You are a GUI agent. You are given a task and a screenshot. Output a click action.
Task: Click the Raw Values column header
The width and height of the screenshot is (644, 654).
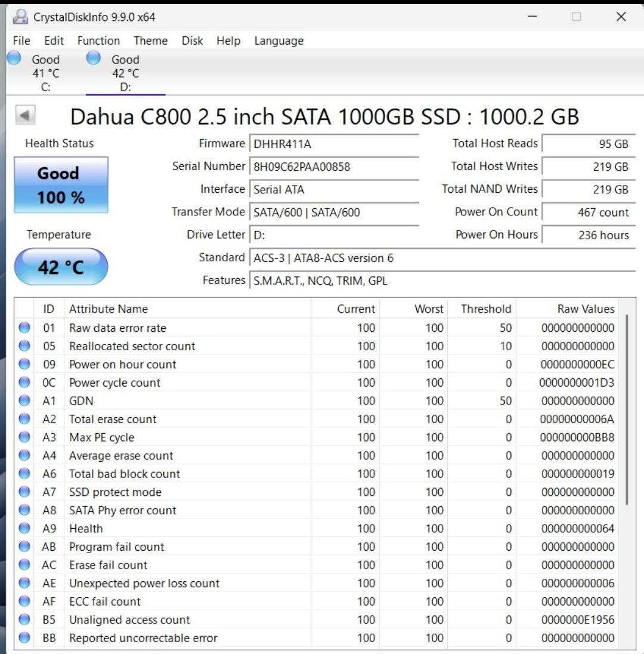click(567, 309)
